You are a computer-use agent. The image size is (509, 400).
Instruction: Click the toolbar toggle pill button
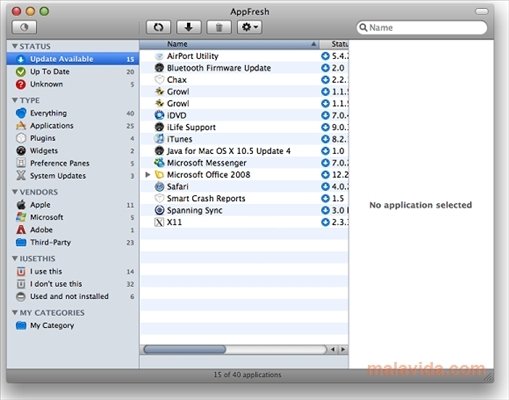482,11
